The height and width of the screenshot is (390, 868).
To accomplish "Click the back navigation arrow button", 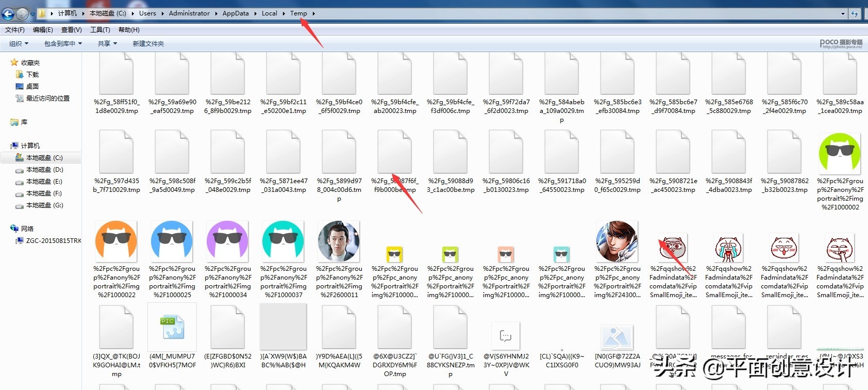I will 8,14.
